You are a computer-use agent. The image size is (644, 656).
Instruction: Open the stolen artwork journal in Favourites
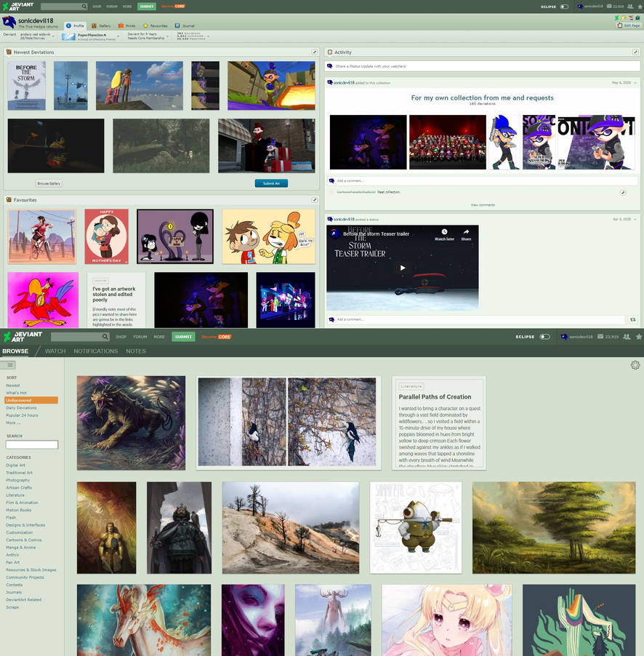tap(116, 300)
